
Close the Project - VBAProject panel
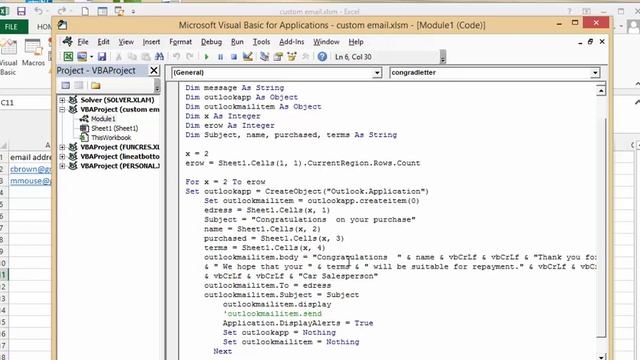(153, 70)
